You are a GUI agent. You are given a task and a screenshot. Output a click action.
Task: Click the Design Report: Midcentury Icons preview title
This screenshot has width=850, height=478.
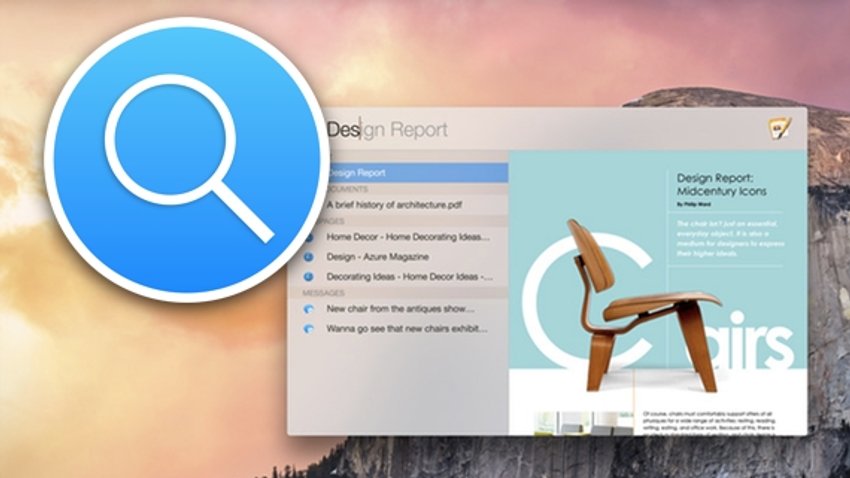click(x=722, y=184)
